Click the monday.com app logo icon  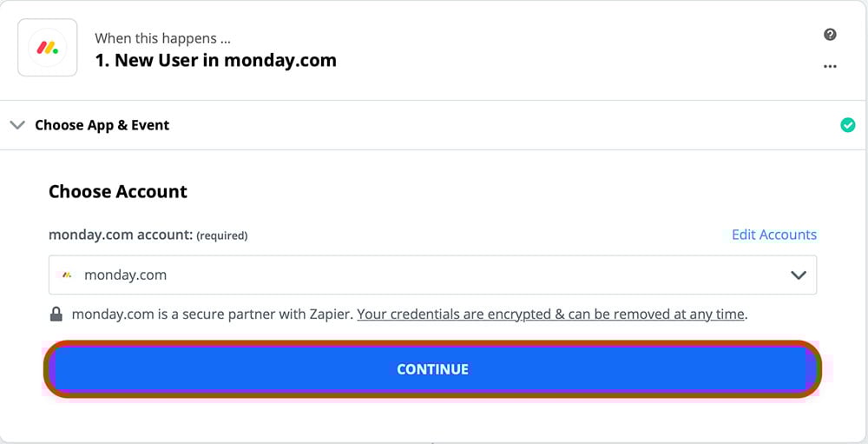48,49
